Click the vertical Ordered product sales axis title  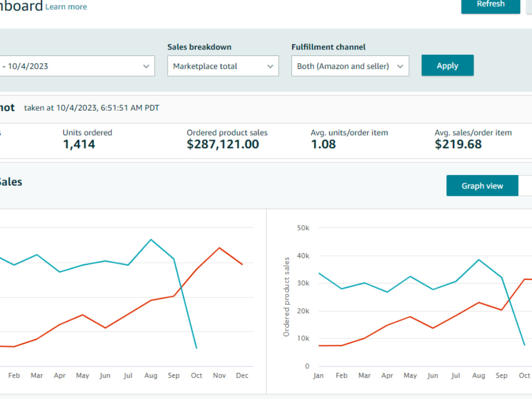pos(286,297)
